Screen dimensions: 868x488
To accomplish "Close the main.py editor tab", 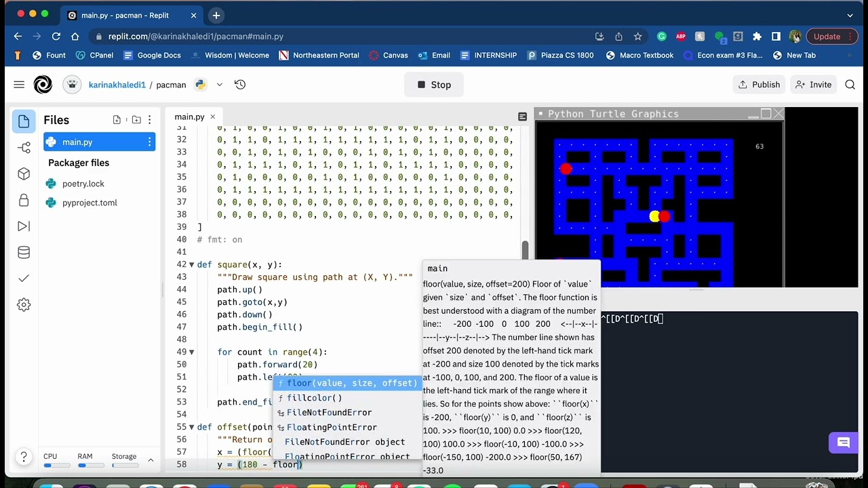I will pos(212,117).
